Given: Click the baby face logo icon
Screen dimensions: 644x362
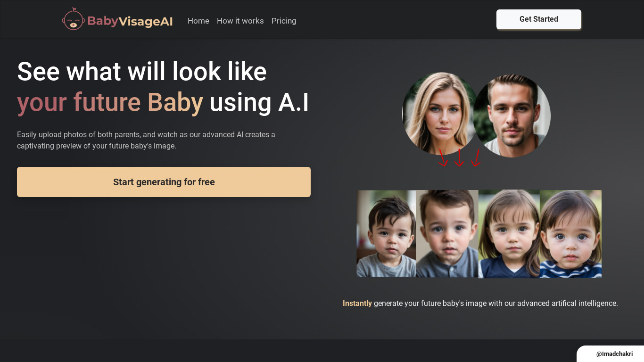Looking at the screenshot, I should (73, 19).
